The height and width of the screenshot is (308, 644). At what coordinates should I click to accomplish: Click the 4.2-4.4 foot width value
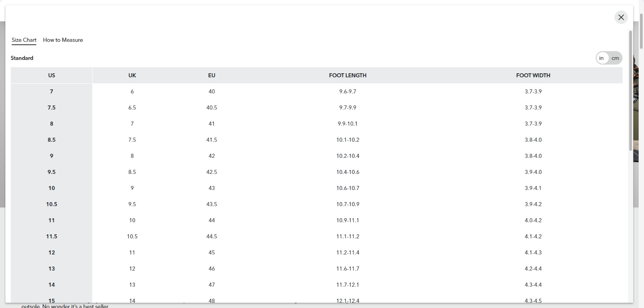tap(533, 269)
